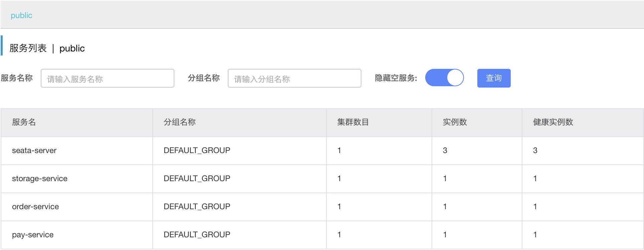The width and height of the screenshot is (644, 250).
Task: Click DEFAULT_GROUP in the pay-service row
Action: pyautogui.click(x=197, y=235)
